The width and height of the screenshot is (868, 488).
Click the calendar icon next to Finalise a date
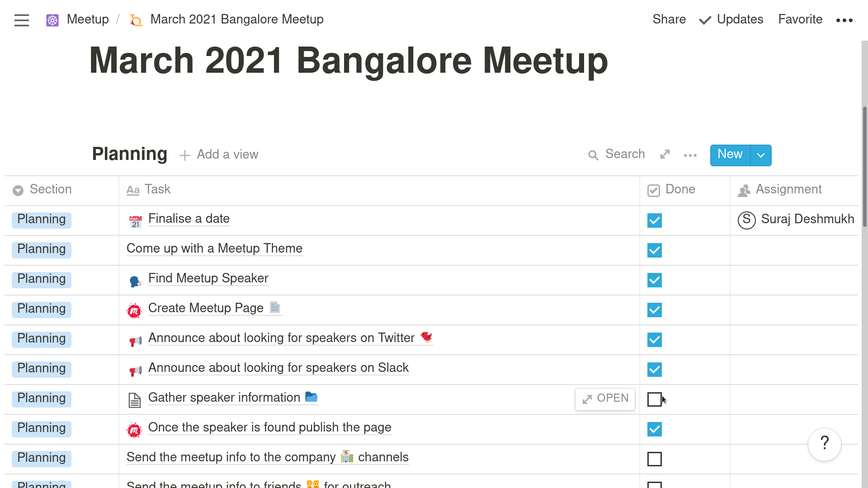[135, 221]
